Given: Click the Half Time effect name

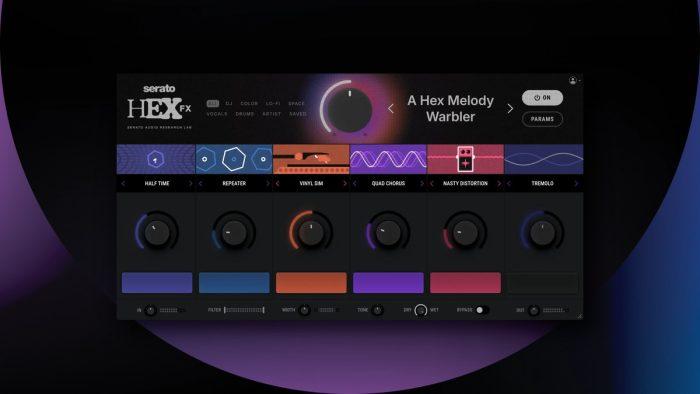Looking at the screenshot, I should pyautogui.click(x=157, y=183).
